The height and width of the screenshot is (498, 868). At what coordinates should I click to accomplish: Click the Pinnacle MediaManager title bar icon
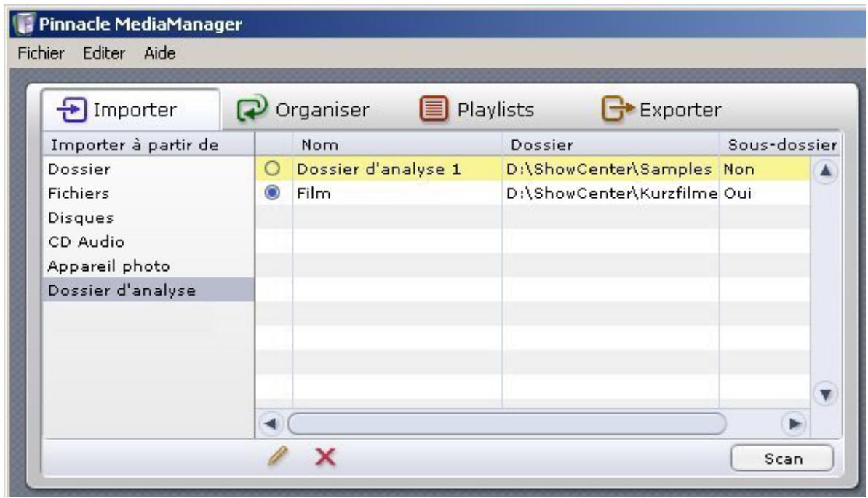pyautogui.click(x=24, y=24)
